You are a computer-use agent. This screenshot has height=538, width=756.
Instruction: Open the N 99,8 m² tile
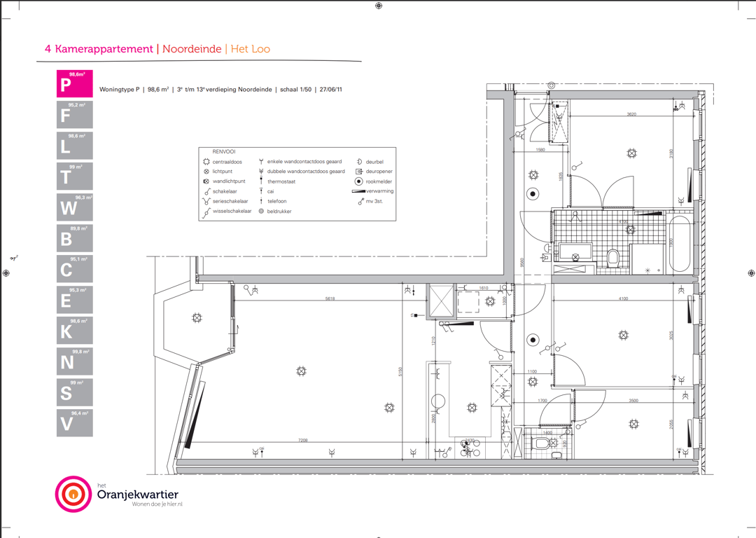pyautogui.click(x=75, y=361)
